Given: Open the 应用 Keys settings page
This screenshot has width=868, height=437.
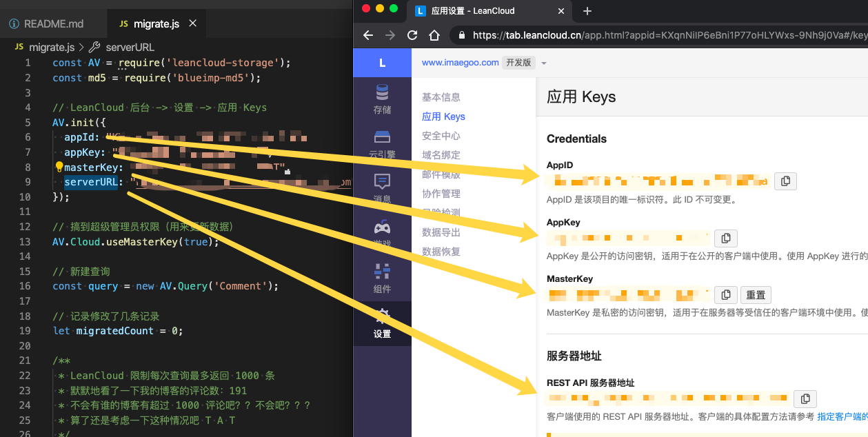Looking at the screenshot, I should (x=443, y=116).
